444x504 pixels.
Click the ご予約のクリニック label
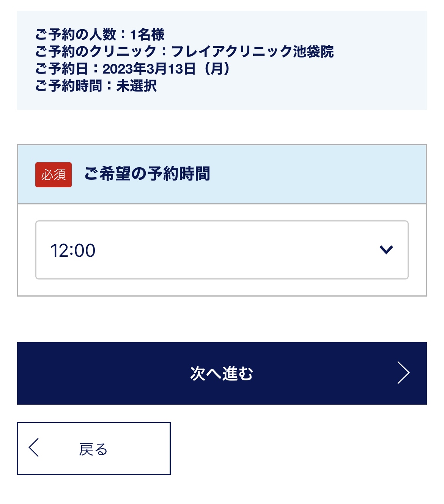pos(96,52)
